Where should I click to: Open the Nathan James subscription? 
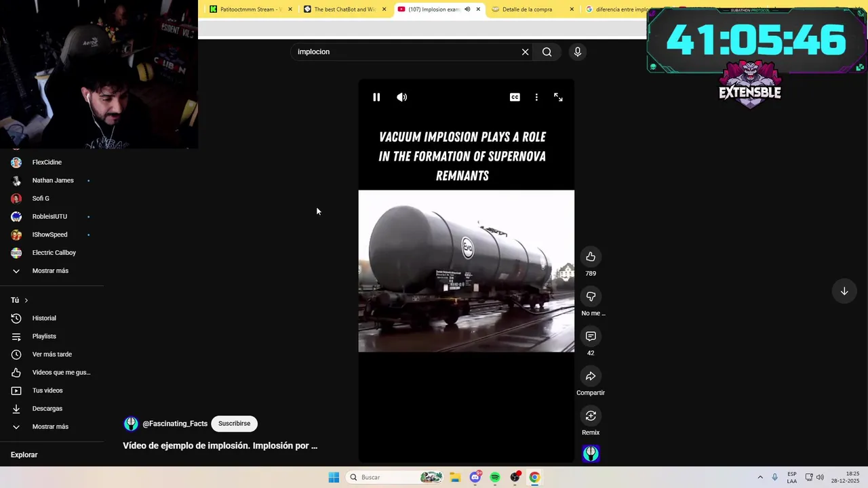click(x=52, y=180)
